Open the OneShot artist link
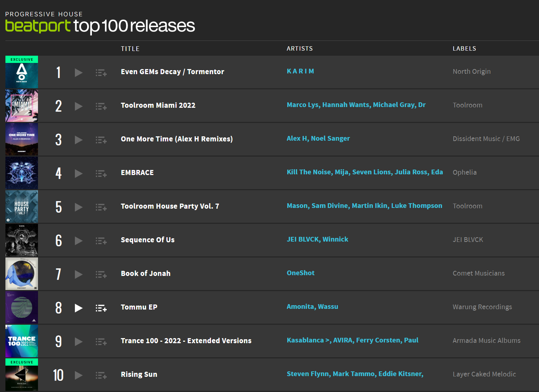The width and height of the screenshot is (539, 392). coord(301,273)
